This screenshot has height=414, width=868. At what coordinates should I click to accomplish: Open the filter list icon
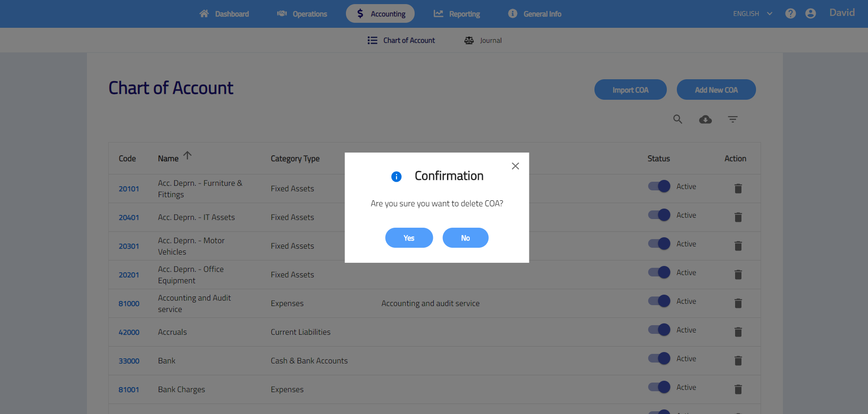(732, 119)
